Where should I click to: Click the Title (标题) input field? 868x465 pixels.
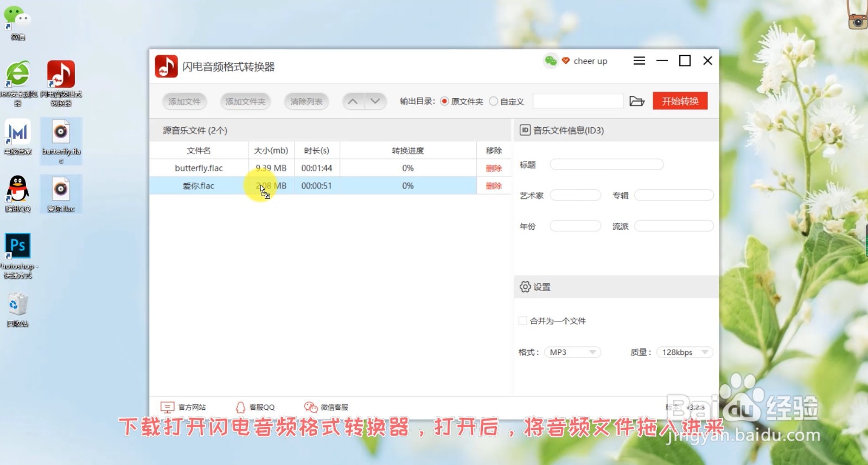[607, 165]
